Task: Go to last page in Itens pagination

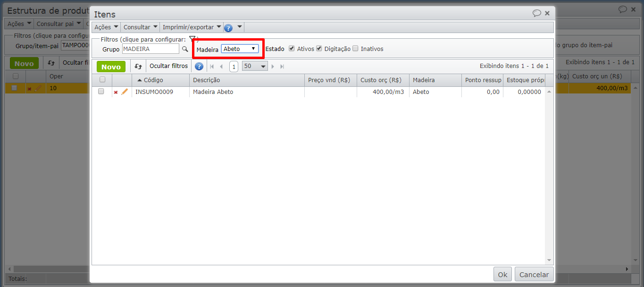Action: [x=282, y=67]
